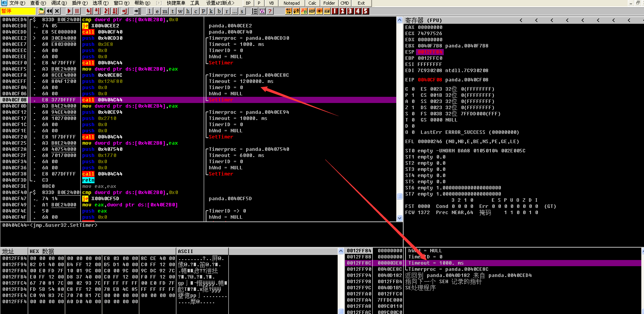Click the disassembly scrollbar down arrow

click(399, 218)
